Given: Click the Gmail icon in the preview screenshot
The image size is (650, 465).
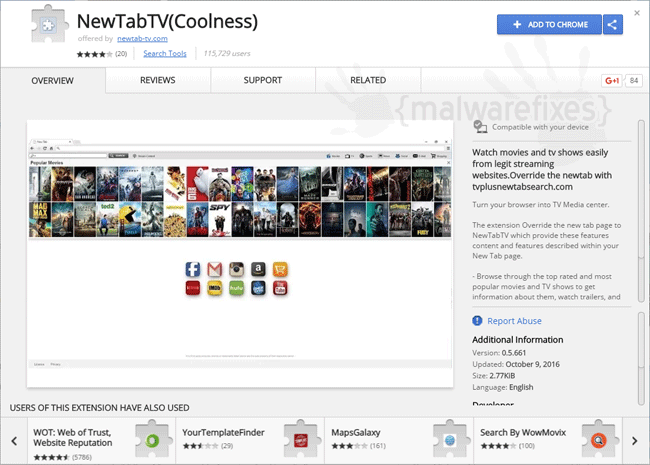Looking at the screenshot, I should (x=215, y=269).
